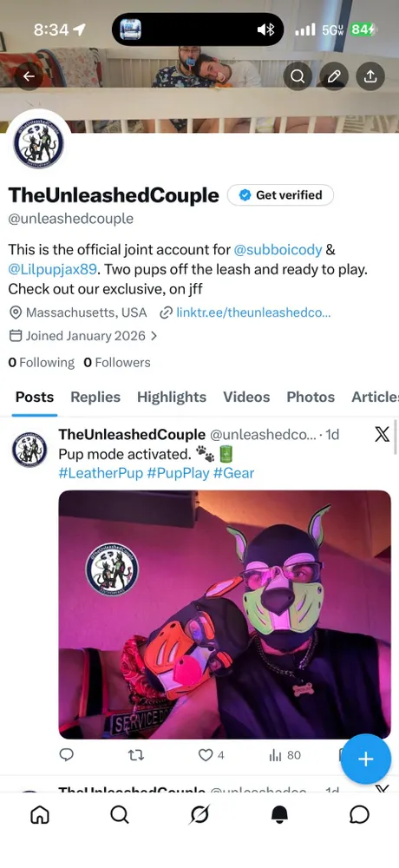
Task: Open profile search magnifier icon
Action: click(x=298, y=76)
